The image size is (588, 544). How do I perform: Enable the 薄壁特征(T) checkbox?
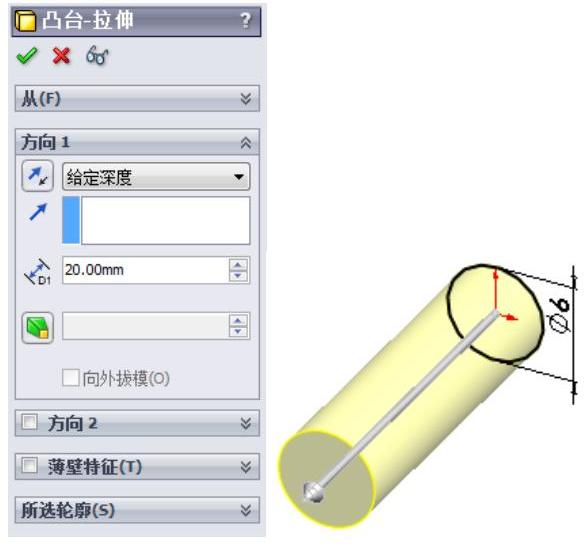(30, 466)
